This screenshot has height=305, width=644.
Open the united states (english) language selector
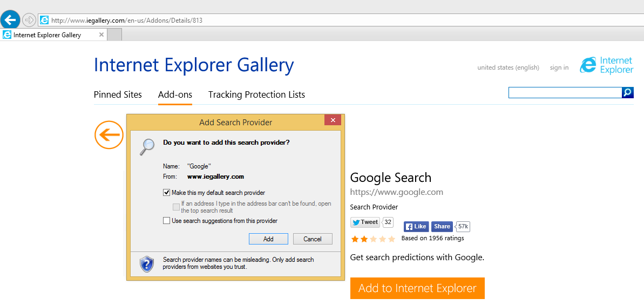(x=508, y=67)
